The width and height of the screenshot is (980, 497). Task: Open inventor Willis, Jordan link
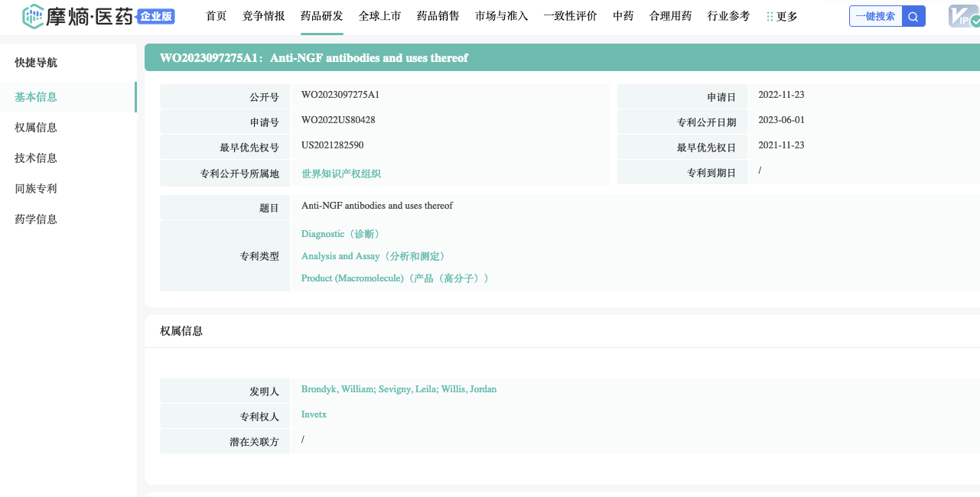pos(469,389)
